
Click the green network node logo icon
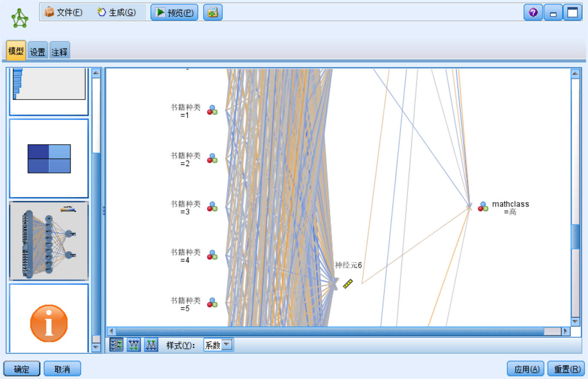[x=20, y=18]
